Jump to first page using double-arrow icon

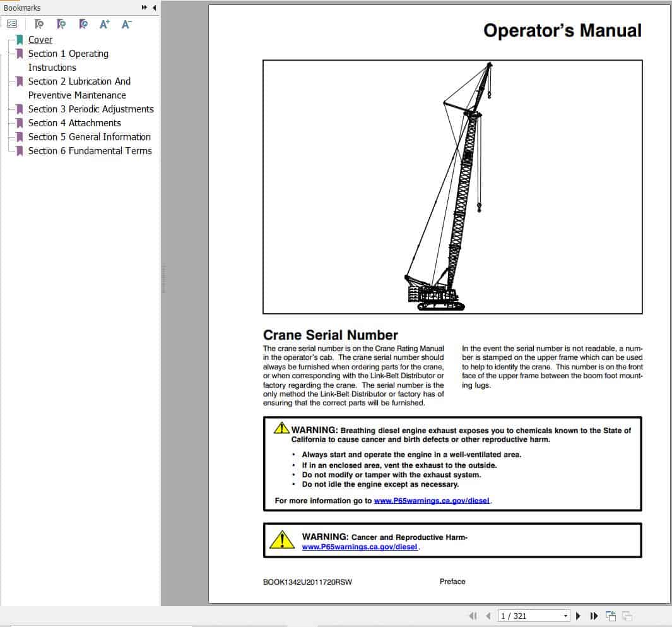472,616
